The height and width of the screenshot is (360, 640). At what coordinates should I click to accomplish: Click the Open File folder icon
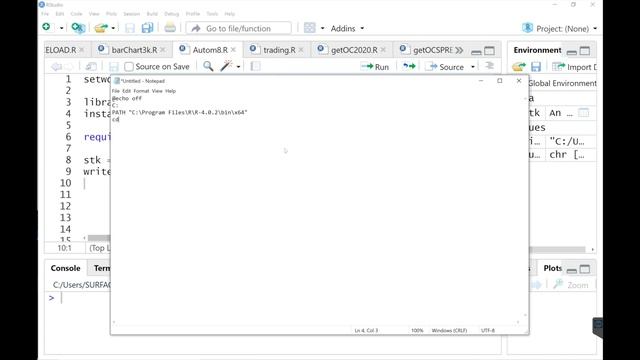[100, 28]
